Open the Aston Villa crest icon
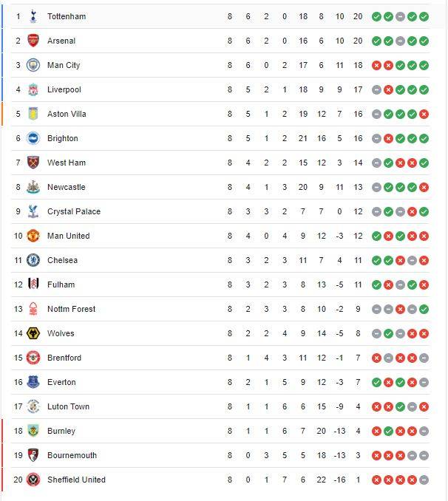 (x=33, y=114)
